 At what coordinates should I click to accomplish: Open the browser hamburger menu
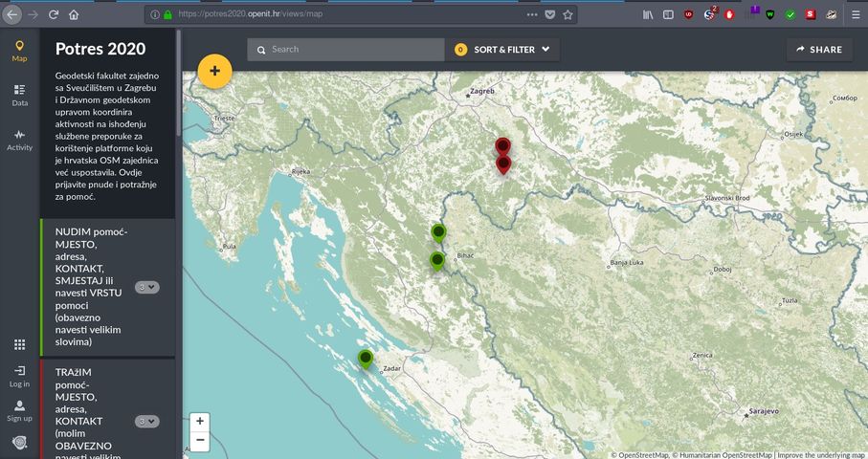tap(856, 14)
